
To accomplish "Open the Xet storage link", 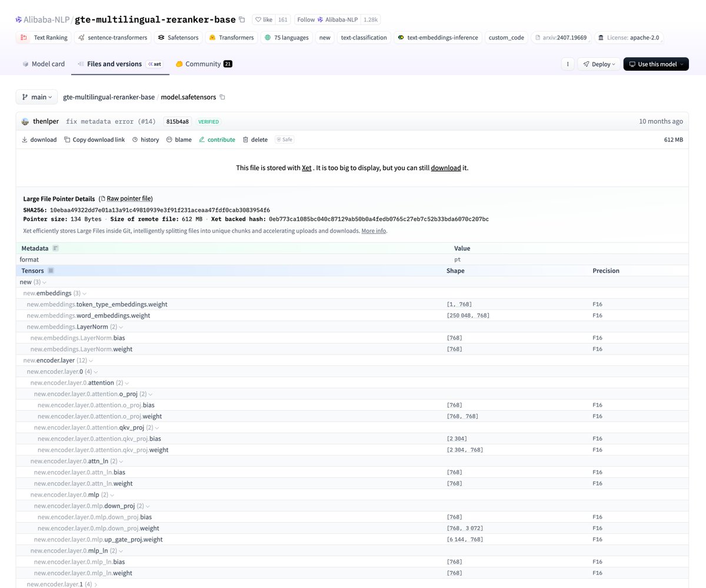I will 307,168.
